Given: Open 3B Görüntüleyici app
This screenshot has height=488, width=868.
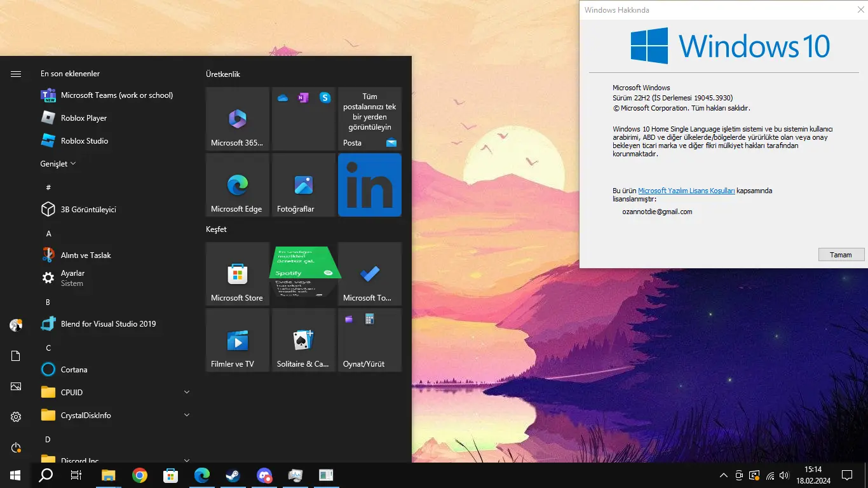Looking at the screenshot, I should point(116,210).
